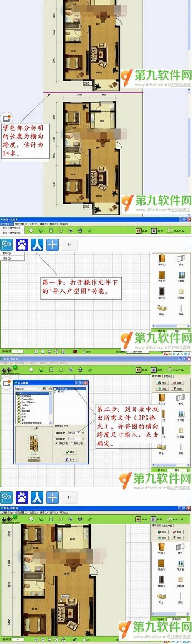Click floor plan preview in 导入图像 dialog
This screenshot has width=192, height=644.
(34, 445)
